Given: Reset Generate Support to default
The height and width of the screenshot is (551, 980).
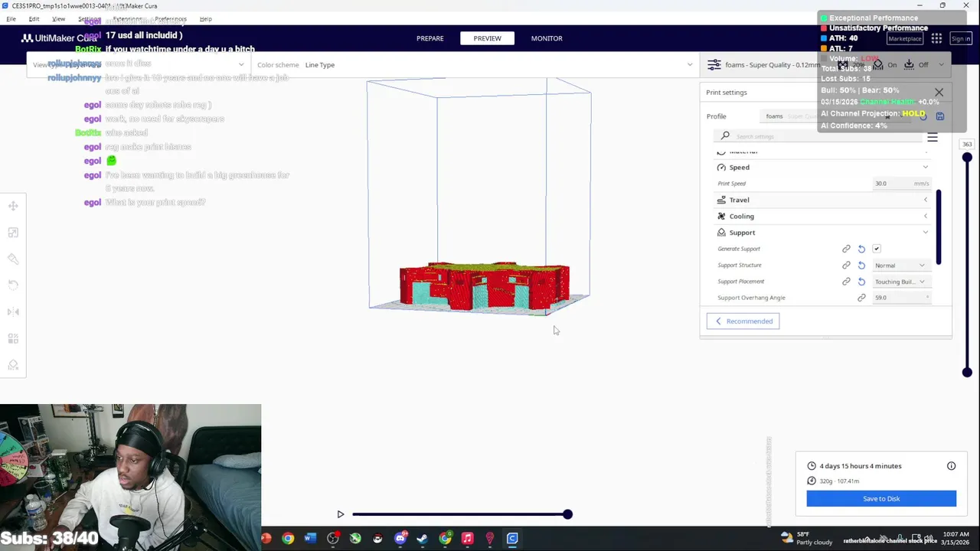Looking at the screenshot, I should click(861, 249).
